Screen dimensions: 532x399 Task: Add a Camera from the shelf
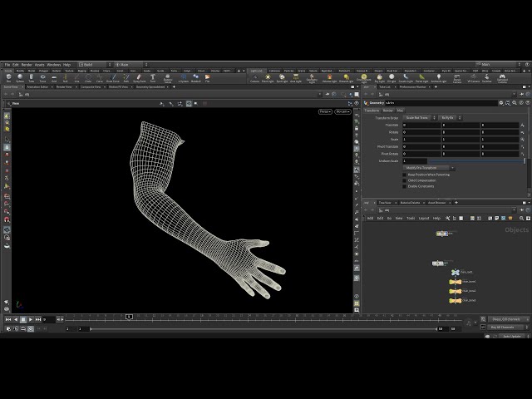pyautogui.click(x=254, y=78)
